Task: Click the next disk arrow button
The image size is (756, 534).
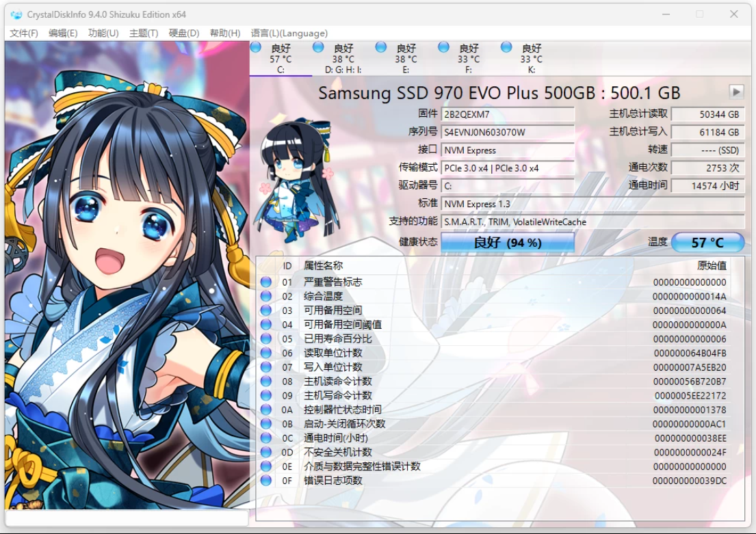Action: pos(735,92)
